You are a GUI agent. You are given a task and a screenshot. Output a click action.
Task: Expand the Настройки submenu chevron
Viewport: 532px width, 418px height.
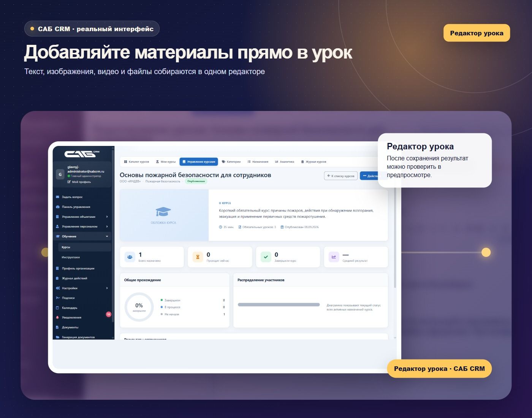[107, 288]
